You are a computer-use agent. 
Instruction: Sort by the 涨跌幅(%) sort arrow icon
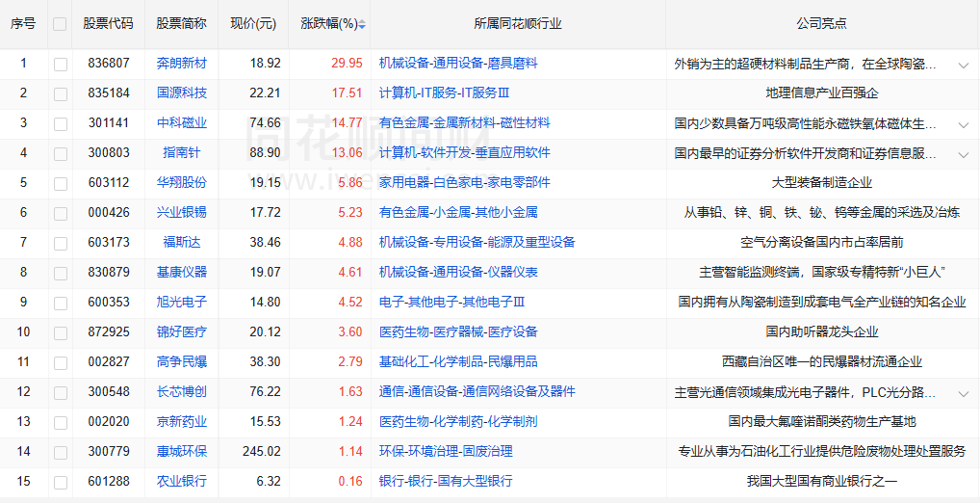pyautogui.click(x=362, y=24)
